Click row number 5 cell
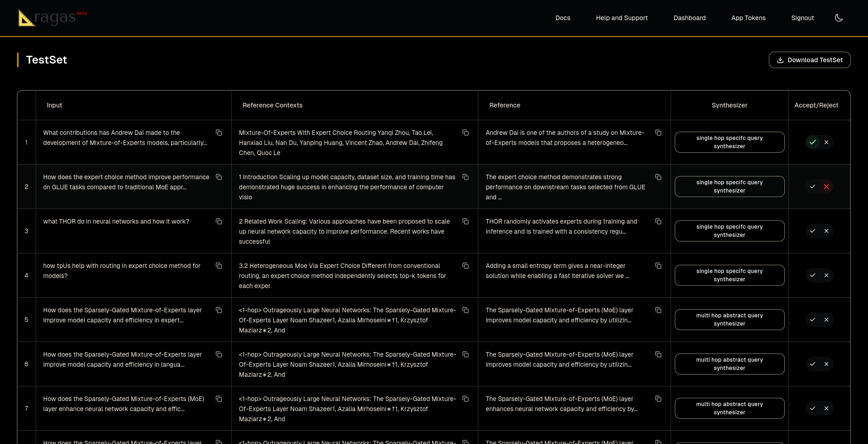868x444 pixels. click(x=26, y=320)
